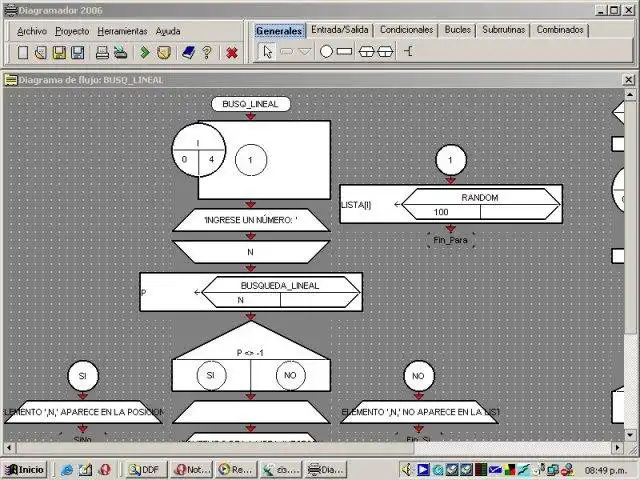Switch to the Condicionales tab
The image size is (640, 480).
pos(407,30)
